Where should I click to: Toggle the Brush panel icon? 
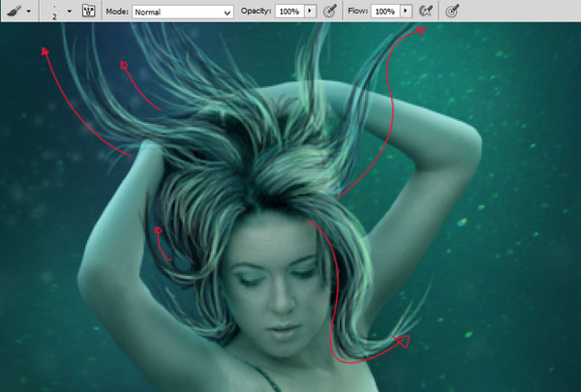88,11
